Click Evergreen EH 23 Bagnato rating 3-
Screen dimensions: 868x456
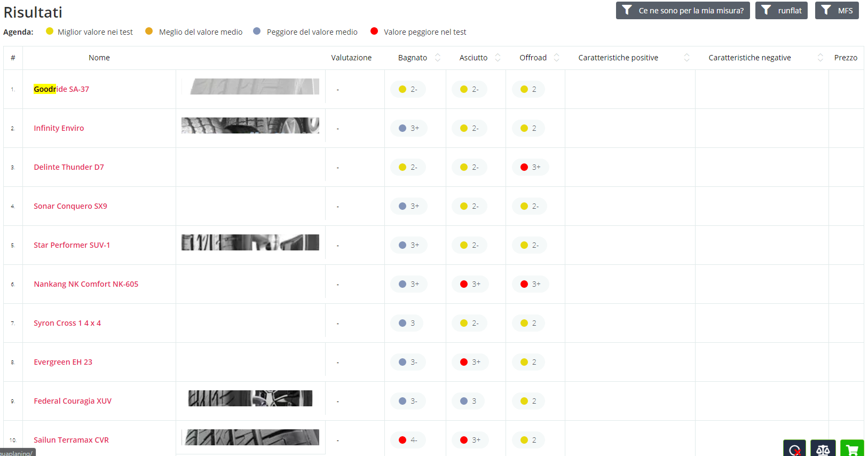click(408, 362)
